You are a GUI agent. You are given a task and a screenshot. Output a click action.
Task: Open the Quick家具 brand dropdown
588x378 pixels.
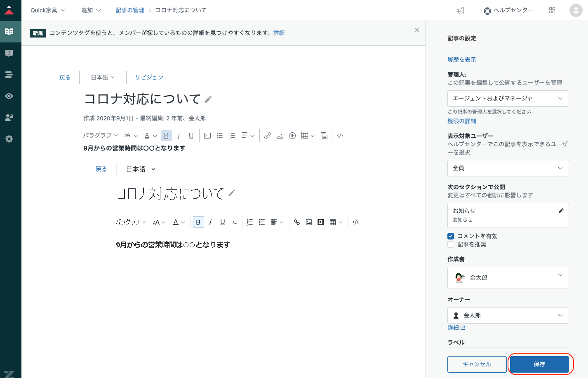[48, 10]
